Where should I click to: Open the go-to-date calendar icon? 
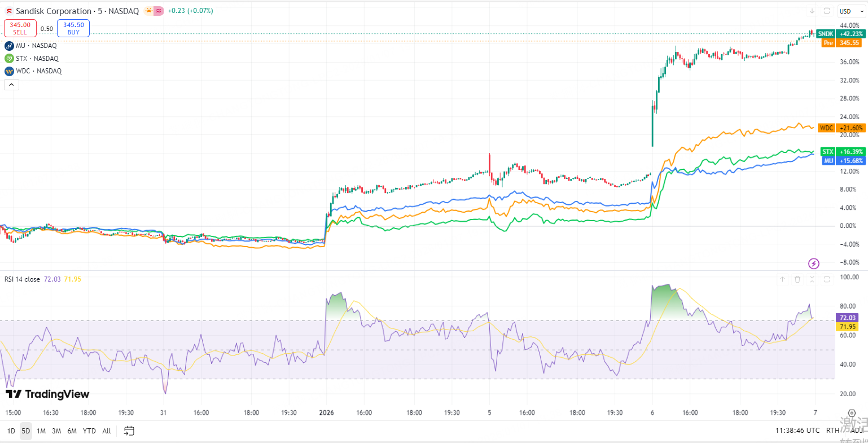pyautogui.click(x=129, y=431)
